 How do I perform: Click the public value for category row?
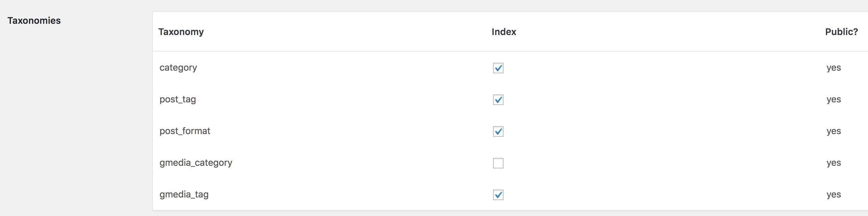(x=834, y=68)
